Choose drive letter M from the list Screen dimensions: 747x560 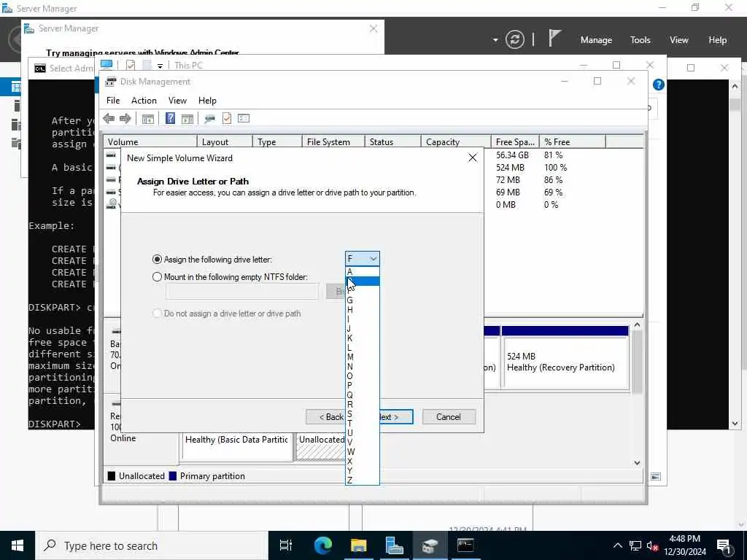click(x=362, y=357)
